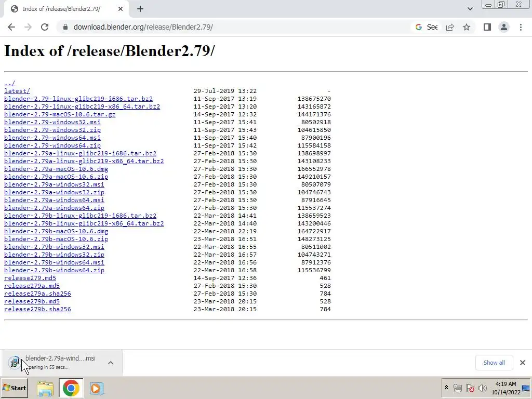Download blender-2.79a-macOS-10.6.zip

(x=56, y=177)
